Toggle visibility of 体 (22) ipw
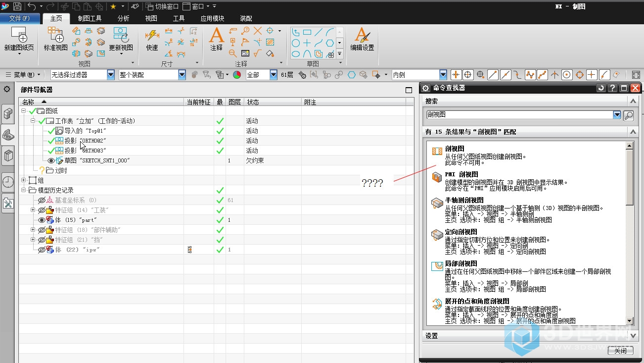This screenshot has height=363, width=644. pos(42,250)
